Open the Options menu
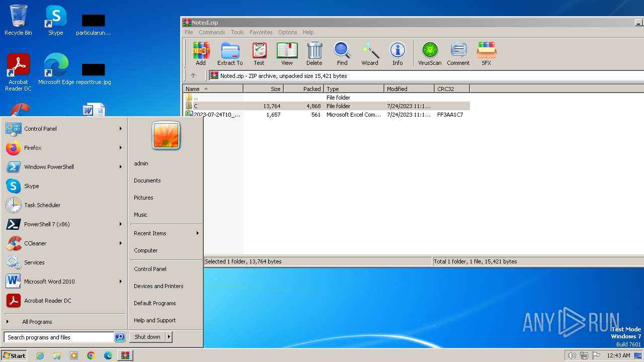This screenshot has width=644, height=362. coord(288,32)
